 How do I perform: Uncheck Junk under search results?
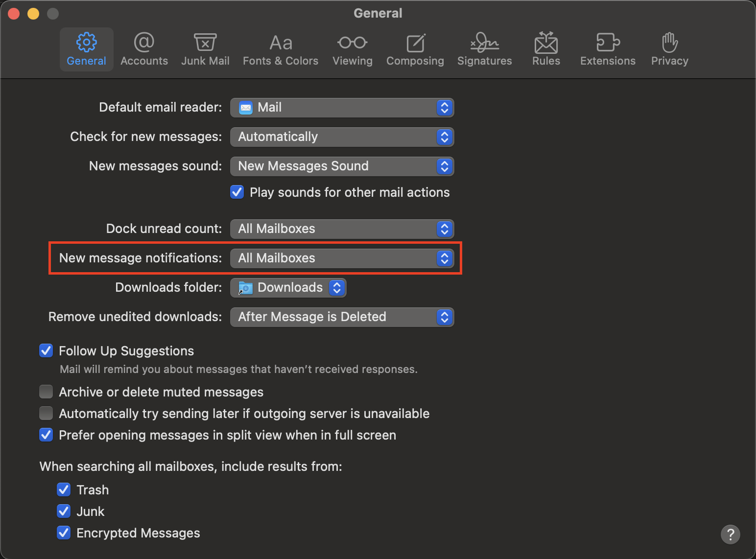tap(64, 511)
